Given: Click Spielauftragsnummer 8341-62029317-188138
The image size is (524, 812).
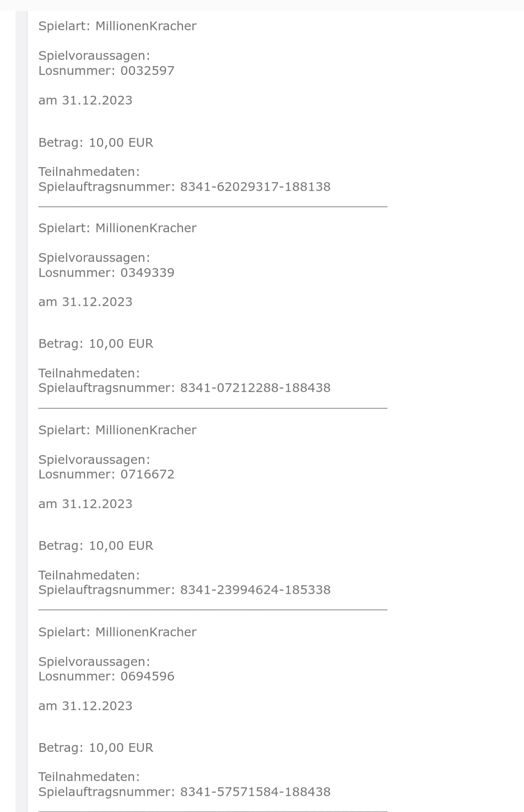Looking at the screenshot, I should (184, 187).
